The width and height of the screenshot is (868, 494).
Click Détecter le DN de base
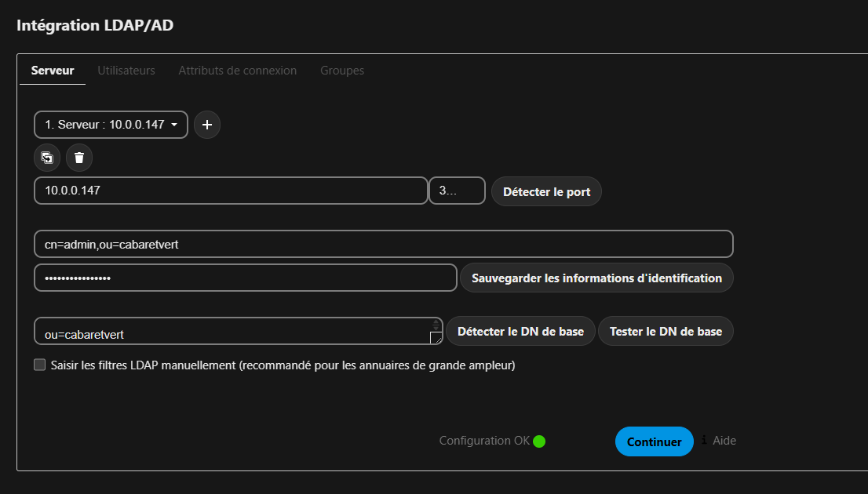(520, 332)
